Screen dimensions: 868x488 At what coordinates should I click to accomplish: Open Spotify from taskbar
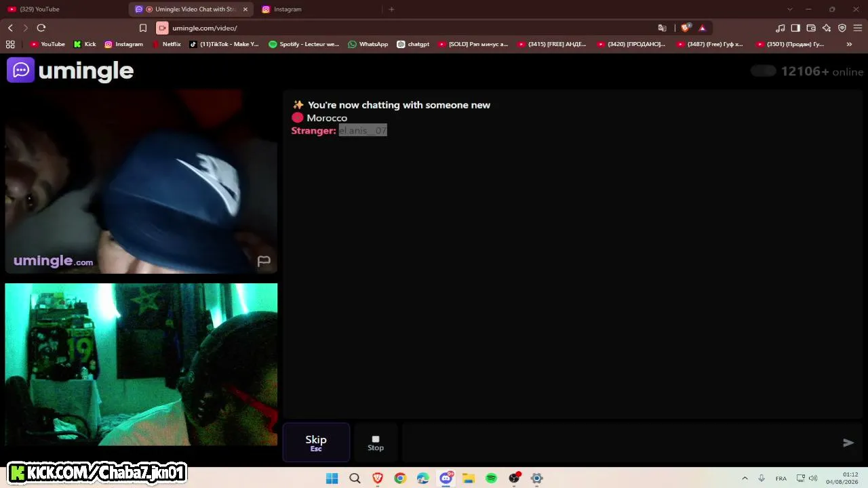[x=491, y=479]
